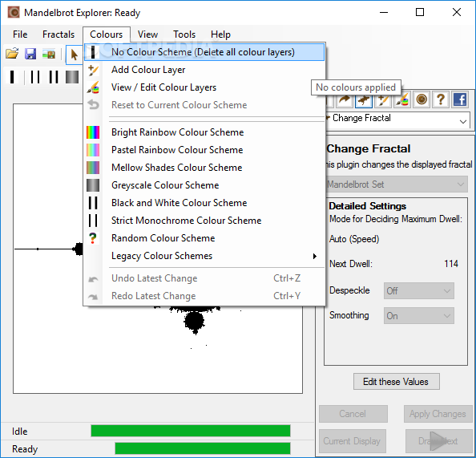Image resolution: width=476 pixels, height=458 pixels.
Task: Open View / Edit Colour Layers
Action: tap(204, 87)
